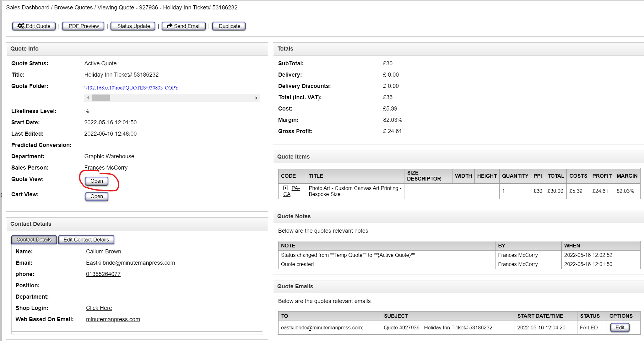Click the Eastkilbride@minutemanpress.com email link
644x341 pixels.
point(130,263)
